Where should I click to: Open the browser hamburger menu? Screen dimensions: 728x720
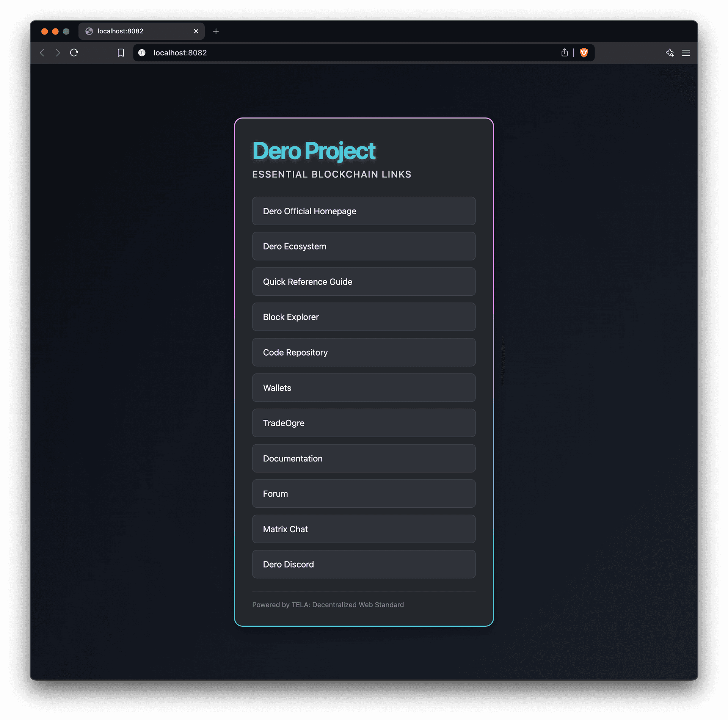tap(686, 53)
